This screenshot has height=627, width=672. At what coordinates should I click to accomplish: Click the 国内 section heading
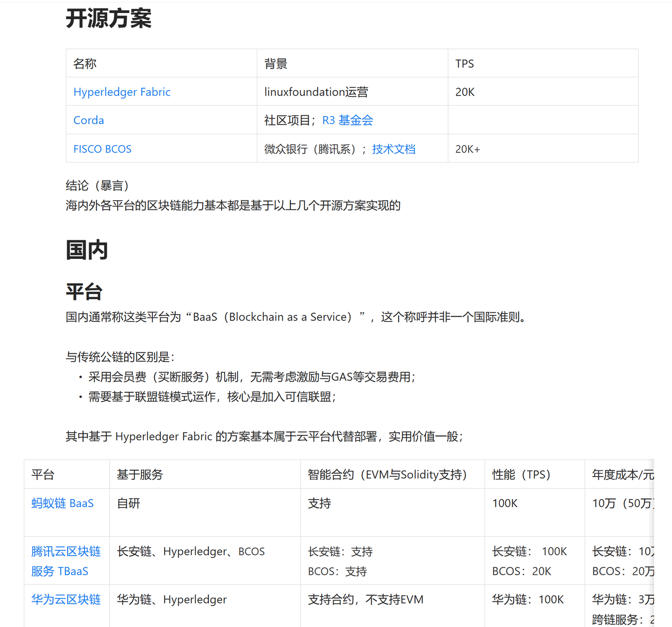[x=87, y=250]
